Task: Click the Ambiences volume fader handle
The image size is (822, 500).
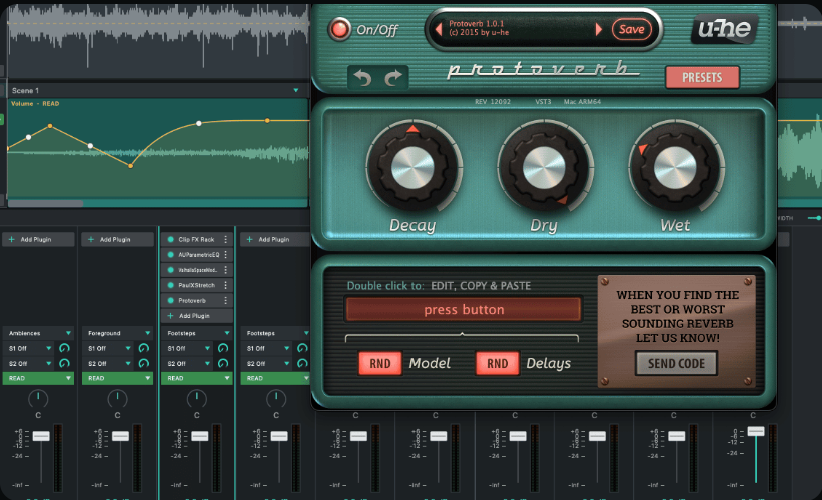Action: [x=41, y=436]
